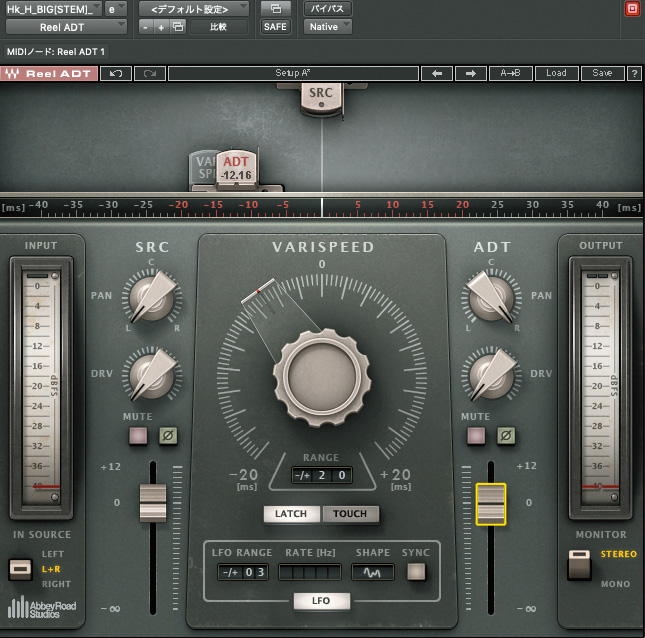The height and width of the screenshot is (638, 645).
Task: Toggle the LFO on/off button
Action: pos(322,601)
